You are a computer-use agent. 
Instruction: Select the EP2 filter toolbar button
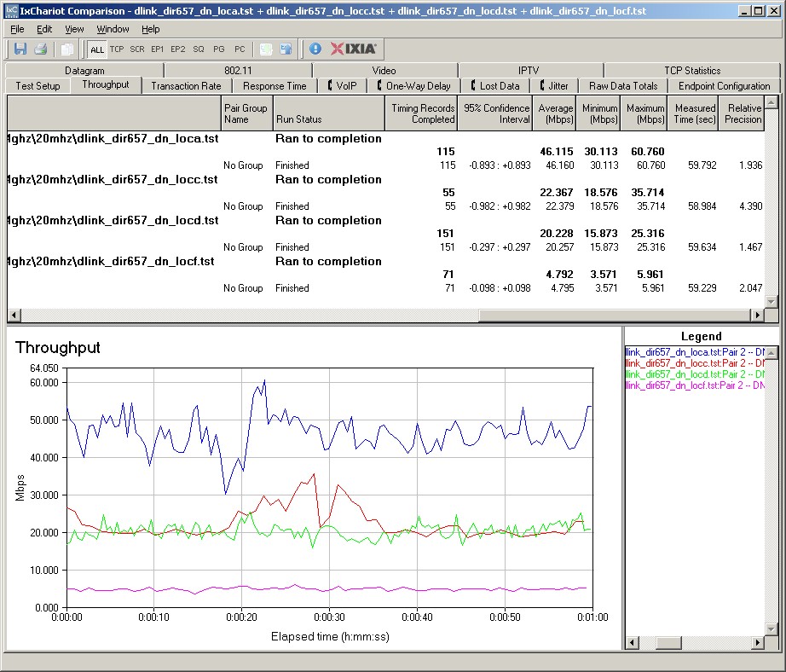(178, 49)
